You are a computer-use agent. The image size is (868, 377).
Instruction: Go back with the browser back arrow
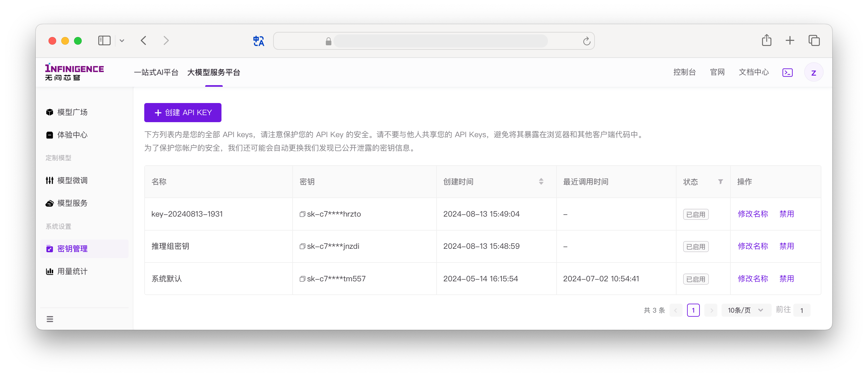(x=144, y=41)
